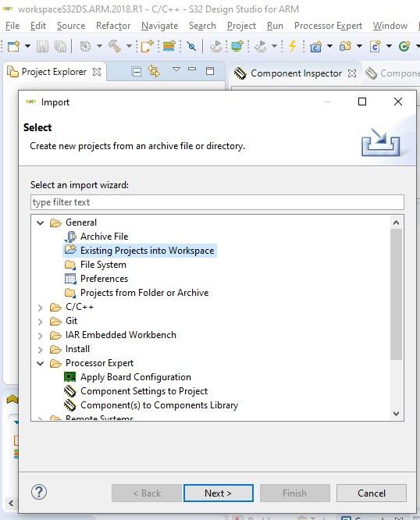Open the Search menu

tap(202, 26)
